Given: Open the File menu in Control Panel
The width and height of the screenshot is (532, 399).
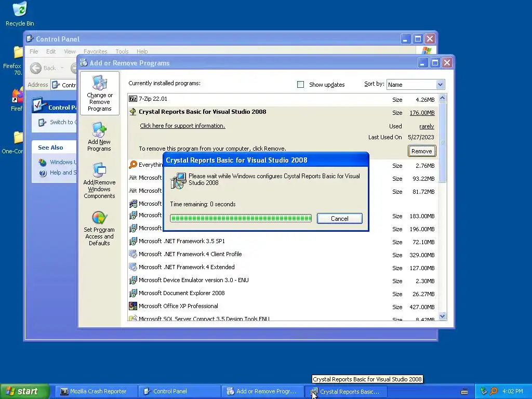Looking at the screenshot, I should [x=34, y=51].
